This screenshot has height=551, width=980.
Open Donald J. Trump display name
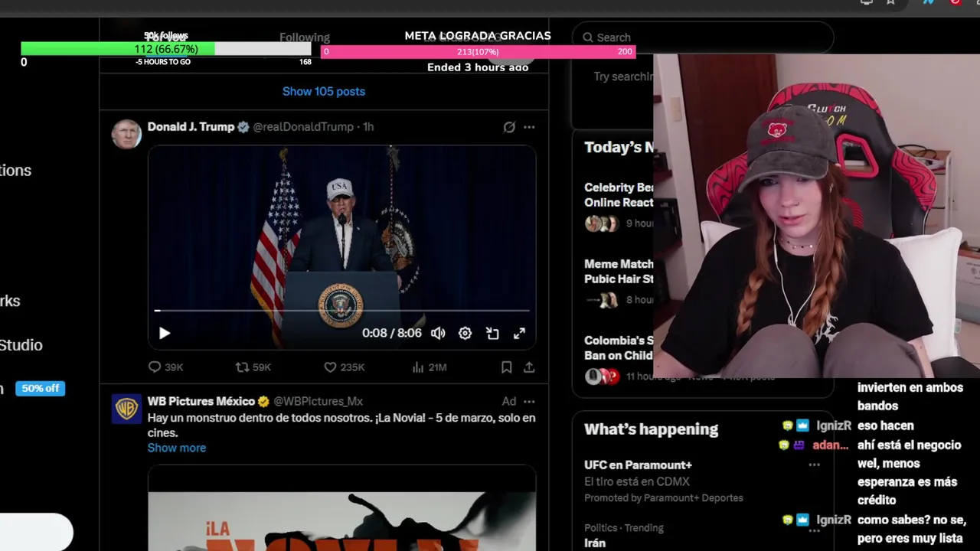coord(191,127)
